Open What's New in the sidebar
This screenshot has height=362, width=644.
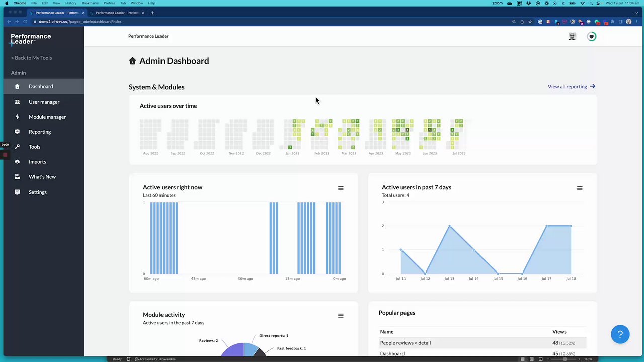[x=42, y=177]
